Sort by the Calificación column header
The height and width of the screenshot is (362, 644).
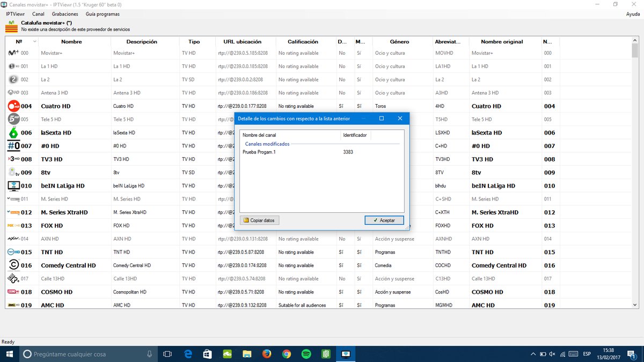tap(303, 41)
